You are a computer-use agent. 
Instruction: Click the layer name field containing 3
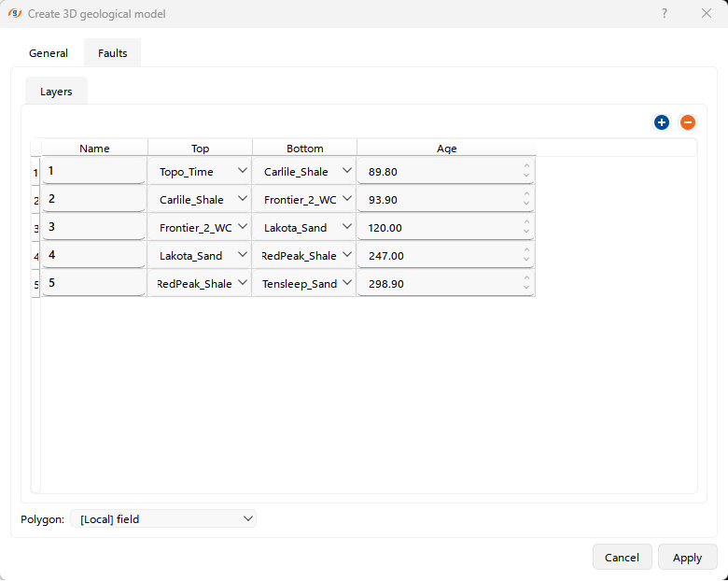pyautogui.click(x=93, y=227)
